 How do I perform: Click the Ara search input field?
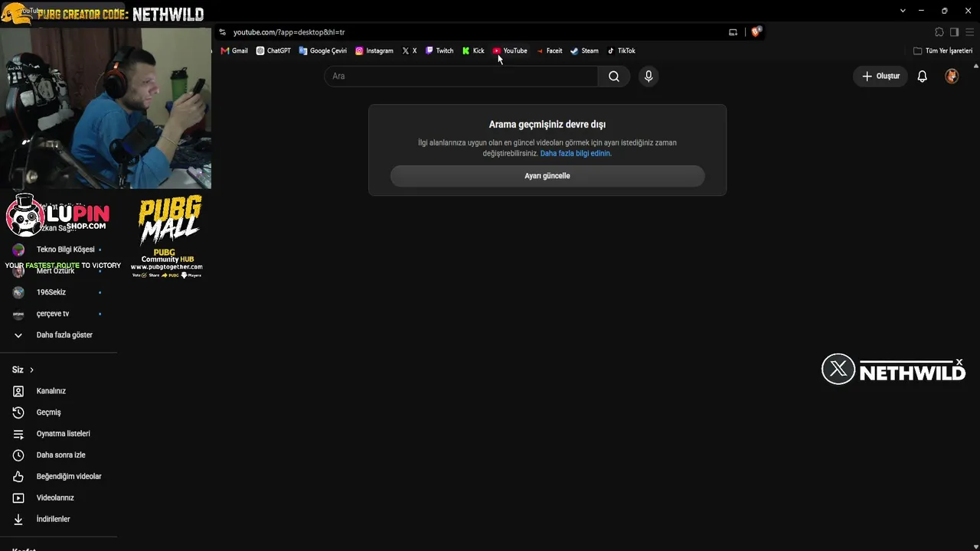[461, 77]
